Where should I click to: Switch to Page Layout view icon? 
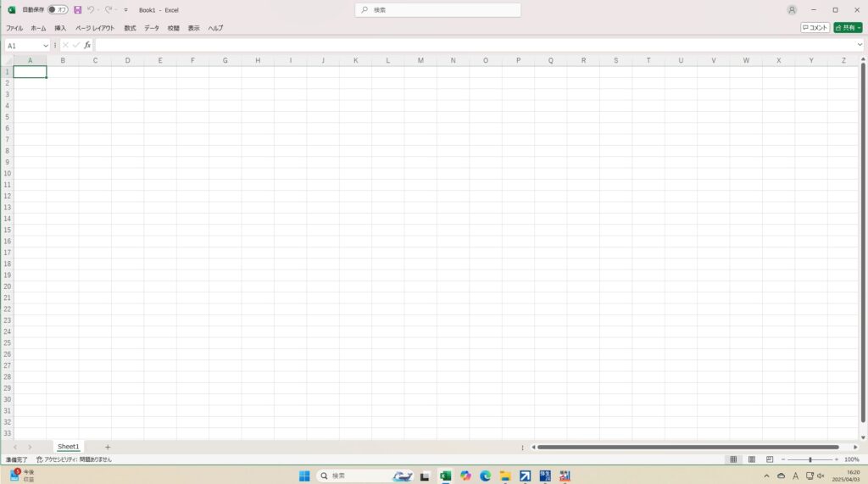[x=751, y=459]
